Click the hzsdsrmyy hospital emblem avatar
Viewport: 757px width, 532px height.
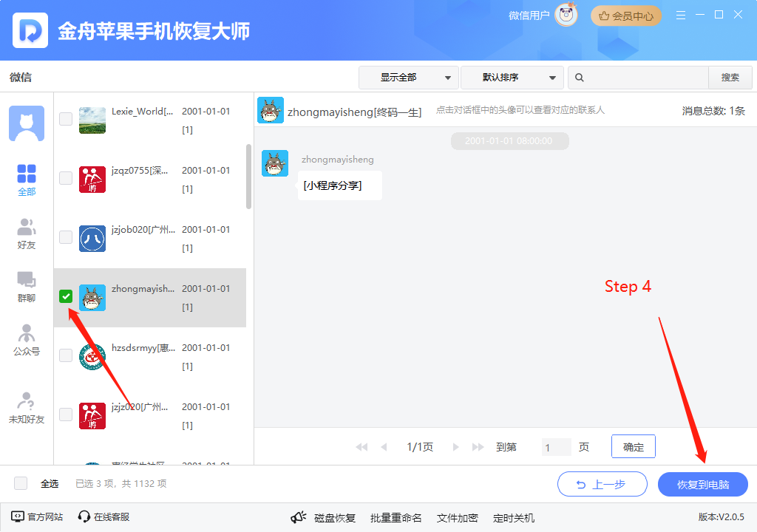coord(92,357)
